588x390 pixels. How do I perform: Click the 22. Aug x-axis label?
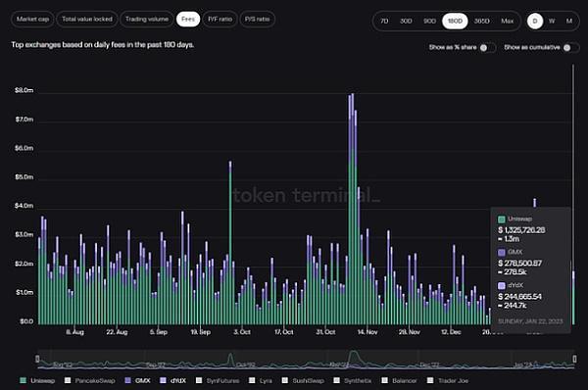(x=117, y=332)
